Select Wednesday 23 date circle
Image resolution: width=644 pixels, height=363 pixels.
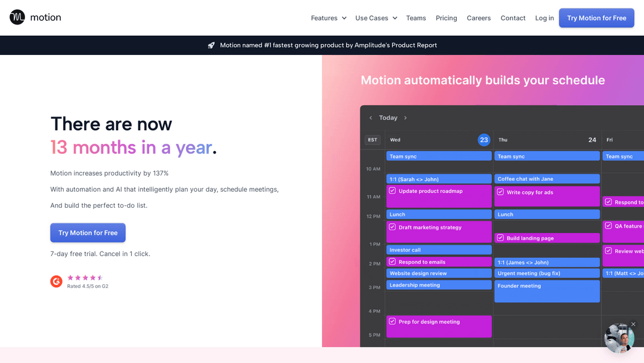tap(484, 140)
